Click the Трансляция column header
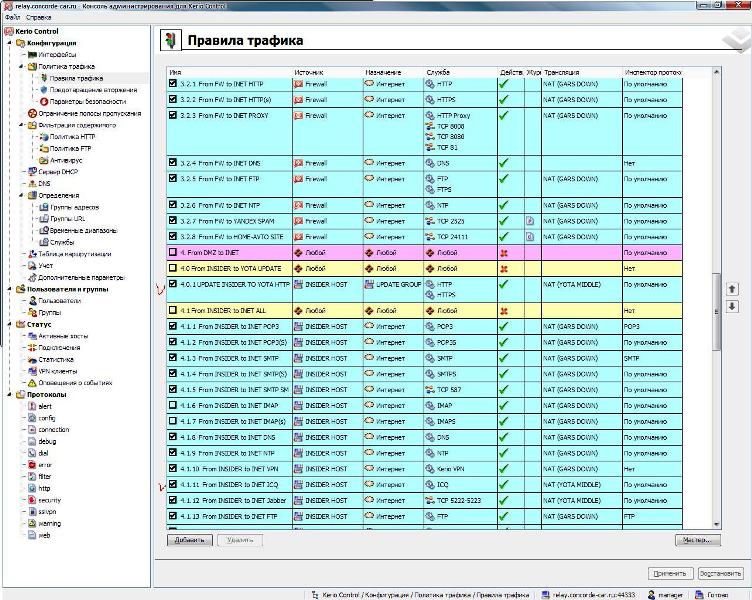The image size is (752, 600). [x=582, y=72]
